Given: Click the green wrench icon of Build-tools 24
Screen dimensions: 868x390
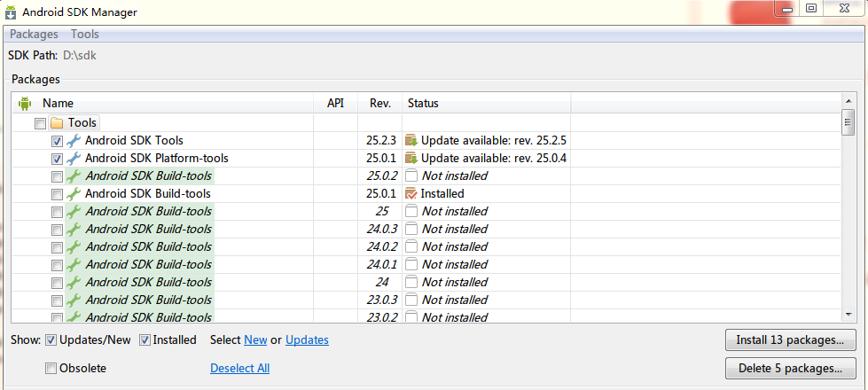Looking at the screenshot, I should (x=74, y=282).
